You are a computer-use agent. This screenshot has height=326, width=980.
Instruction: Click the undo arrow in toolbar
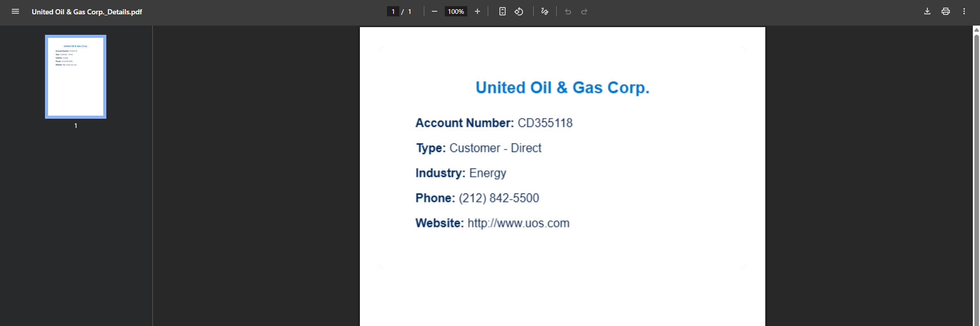click(568, 11)
